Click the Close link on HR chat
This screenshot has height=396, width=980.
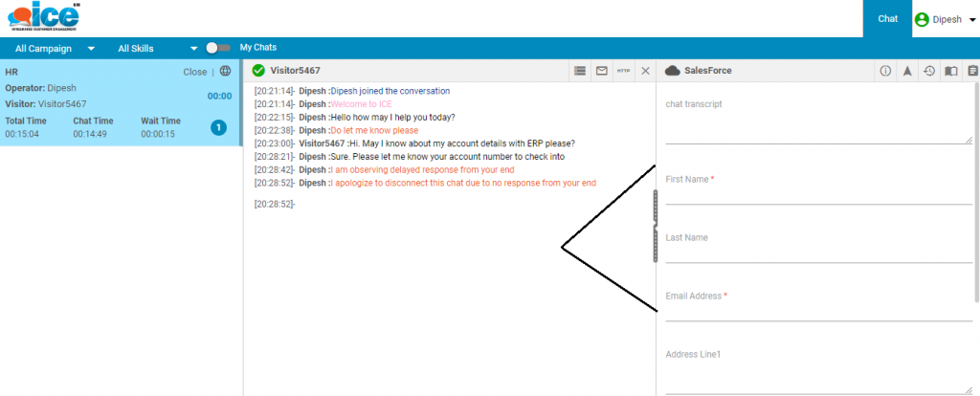click(x=194, y=72)
